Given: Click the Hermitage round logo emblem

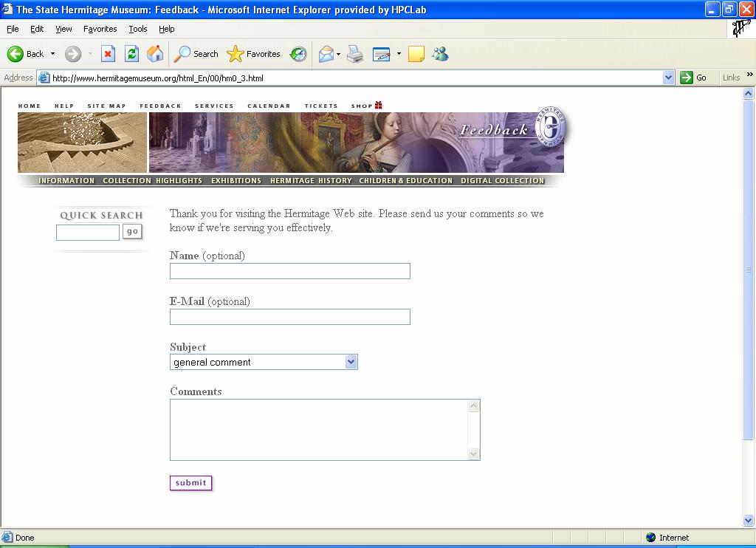Looking at the screenshot, I should 550,126.
